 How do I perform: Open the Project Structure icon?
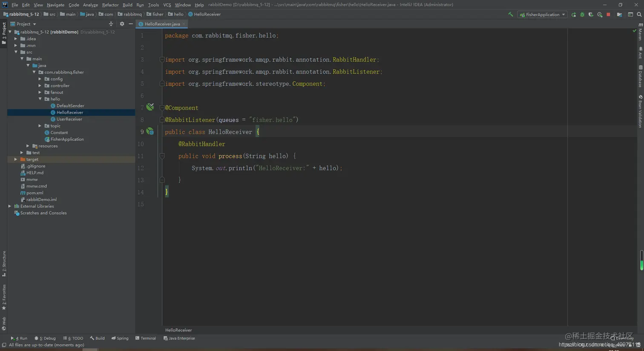point(619,14)
